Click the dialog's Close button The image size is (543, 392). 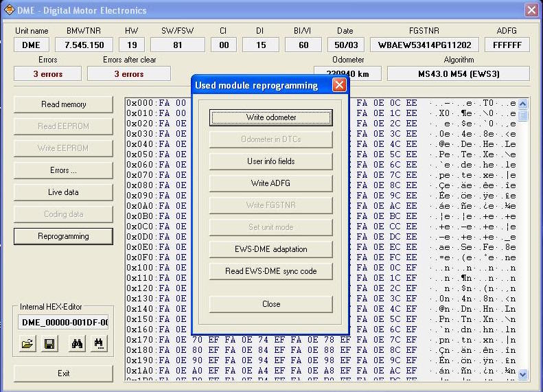pos(270,304)
